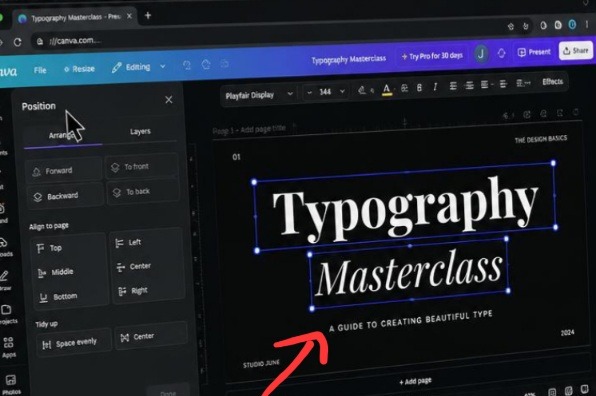Screen dimensions: 596x396
Task: Align to page horizontal Center
Action: coord(134,266)
